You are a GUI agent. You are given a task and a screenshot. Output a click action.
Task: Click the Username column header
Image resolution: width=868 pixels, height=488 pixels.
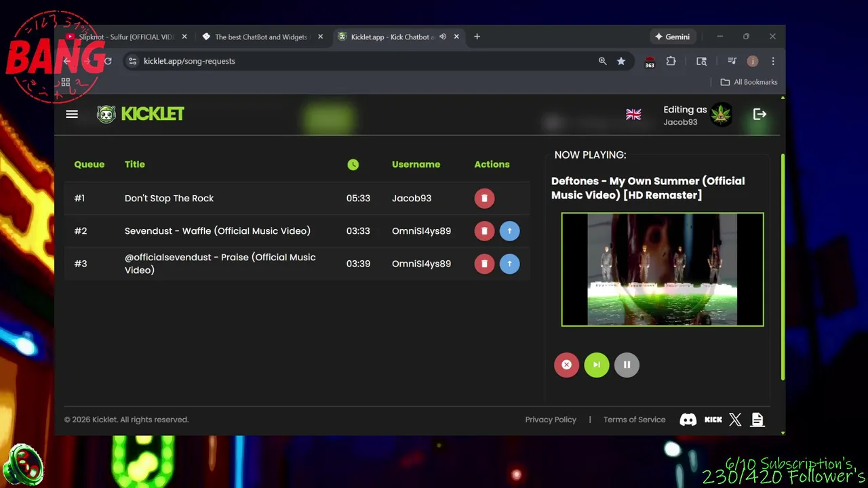(x=416, y=164)
